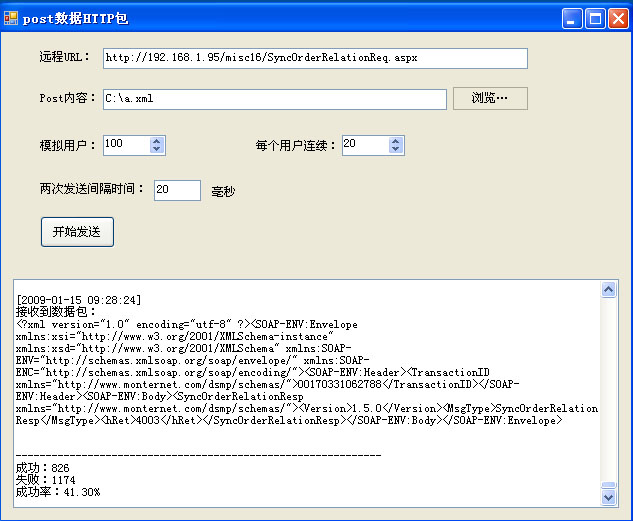Screen dimensions: 633x521
Task: Close the post数据HTTP包 window
Action: (618, 19)
